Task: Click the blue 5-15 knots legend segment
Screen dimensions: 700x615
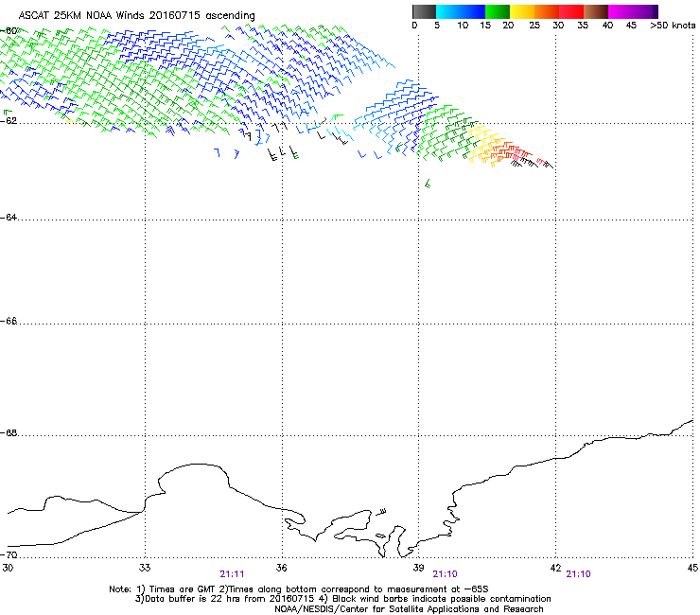Action: pyautogui.click(x=461, y=11)
